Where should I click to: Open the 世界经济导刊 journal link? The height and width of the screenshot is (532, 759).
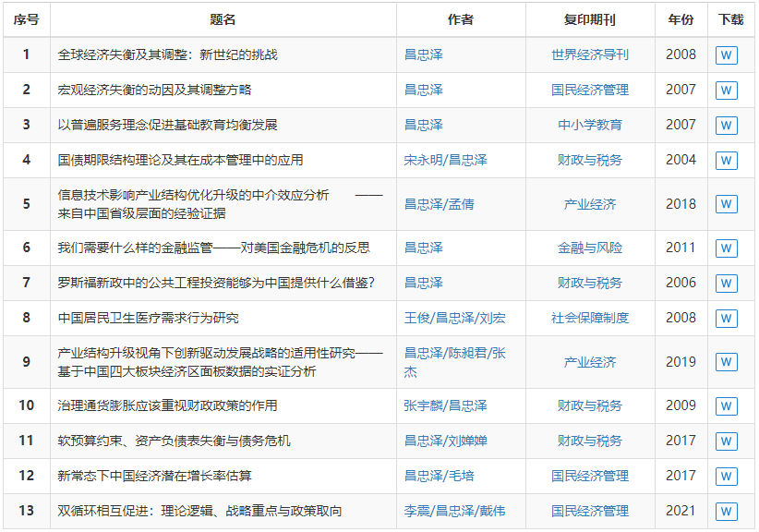(x=589, y=55)
